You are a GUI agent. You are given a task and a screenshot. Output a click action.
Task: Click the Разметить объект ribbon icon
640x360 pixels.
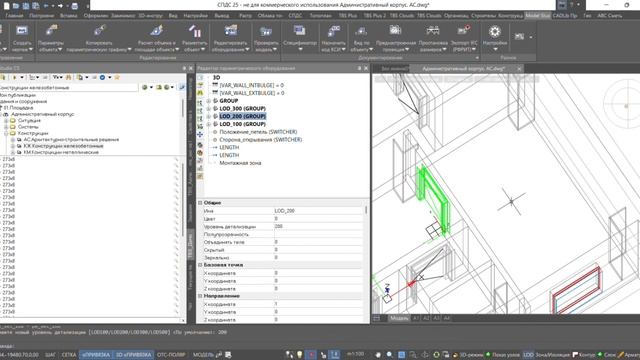coord(195,31)
